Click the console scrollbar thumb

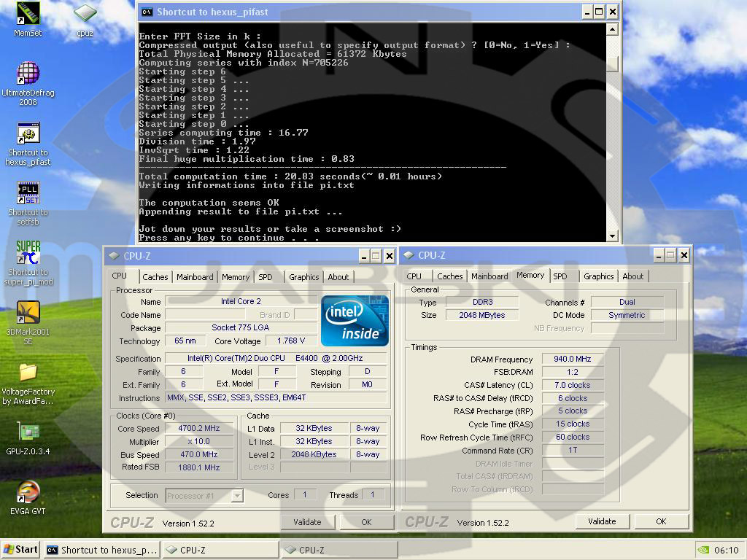pyautogui.click(x=612, y=63)
